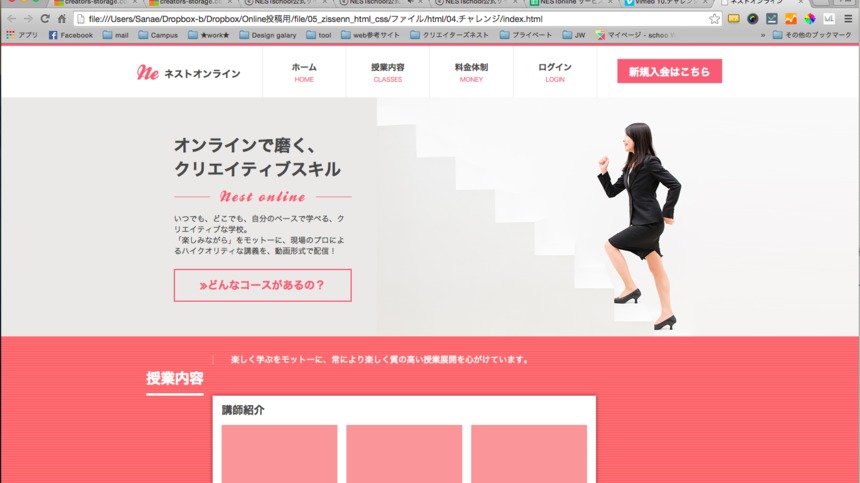The height and width of the screenshot is (483, 860).
Task: Select third instructor thumbnail under 講師紹介
Action: pyautogui.click(x=529, y=453)
